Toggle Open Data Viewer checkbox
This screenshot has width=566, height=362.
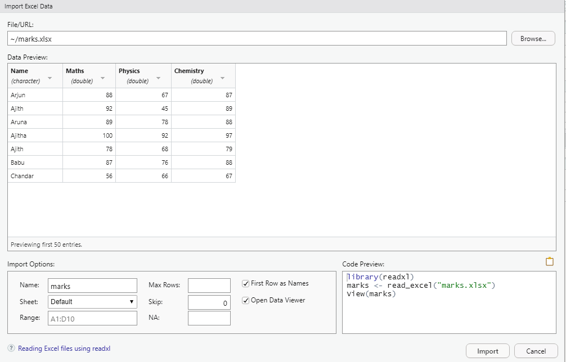[245, 300]
